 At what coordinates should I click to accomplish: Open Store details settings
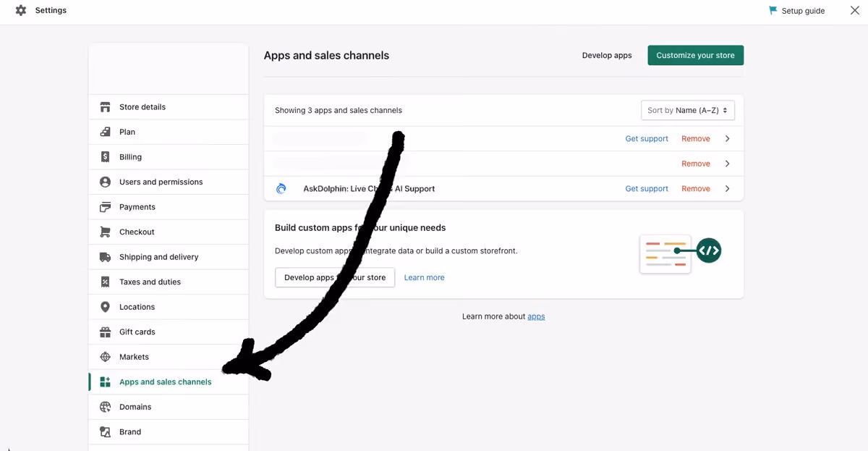point(169,107)
